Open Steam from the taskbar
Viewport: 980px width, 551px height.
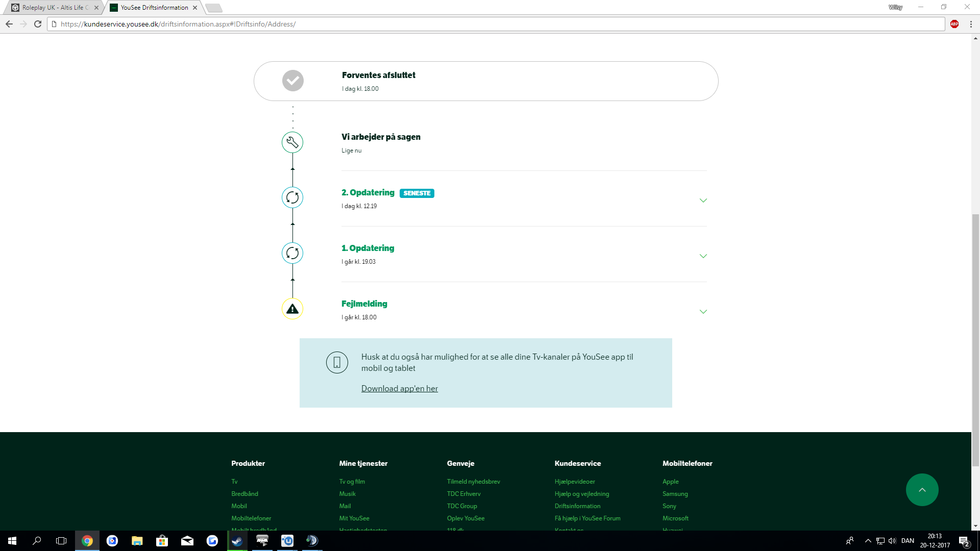point(237,541)
